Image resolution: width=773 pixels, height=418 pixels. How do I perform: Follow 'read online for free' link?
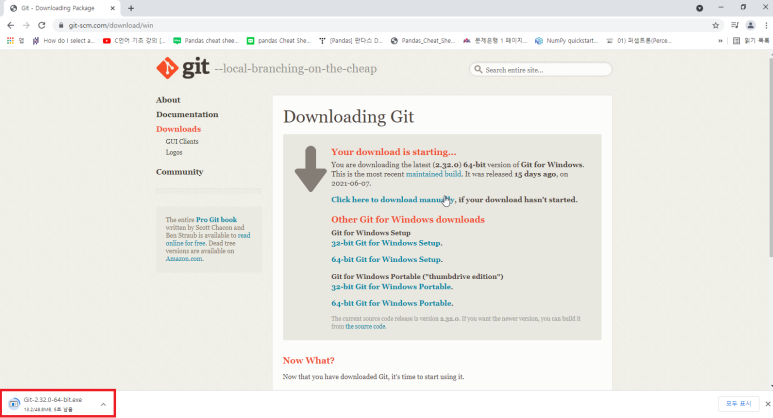[x=208, y=239]
